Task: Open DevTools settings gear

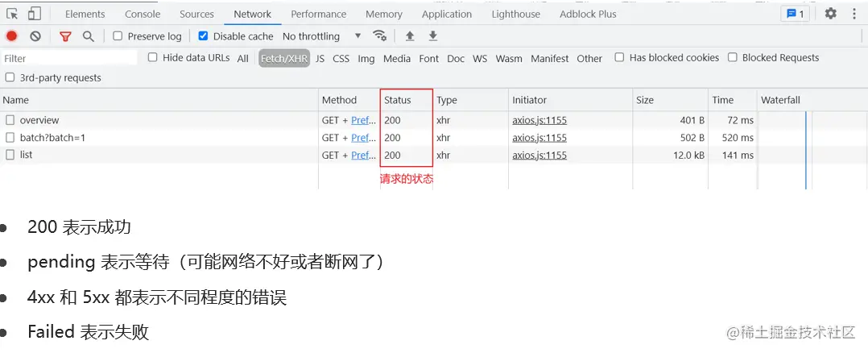Action: tap(830, 14)
